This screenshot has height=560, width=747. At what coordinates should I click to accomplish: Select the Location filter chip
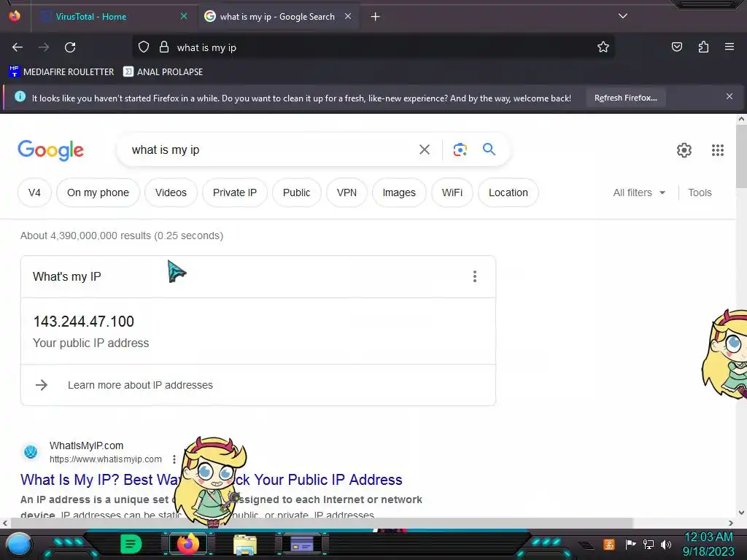508,192
